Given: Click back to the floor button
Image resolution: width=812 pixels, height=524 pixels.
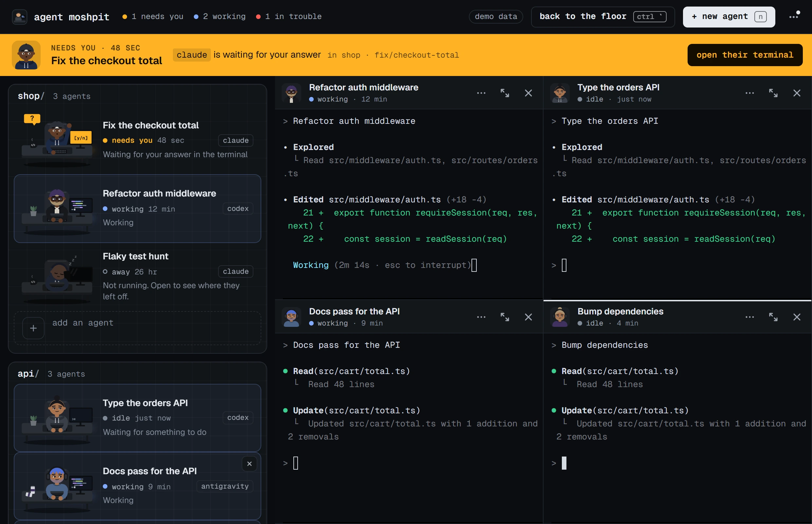Looking at the screenshot, I should coord(602,16).
